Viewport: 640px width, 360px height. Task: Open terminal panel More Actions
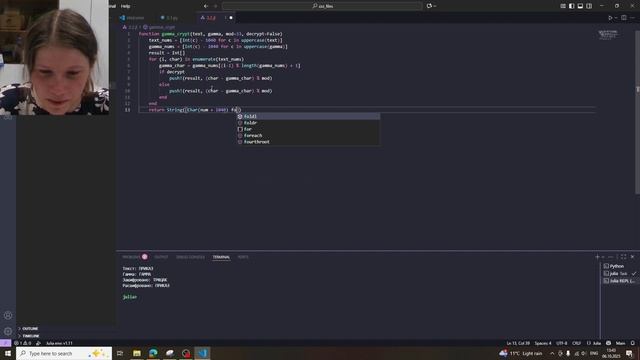(x=611, y=257)
